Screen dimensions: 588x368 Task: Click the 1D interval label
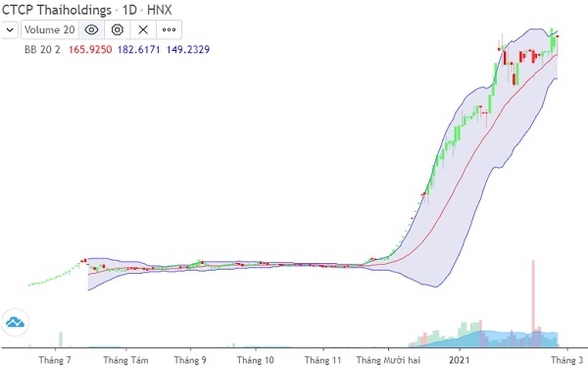pos(129,10)
